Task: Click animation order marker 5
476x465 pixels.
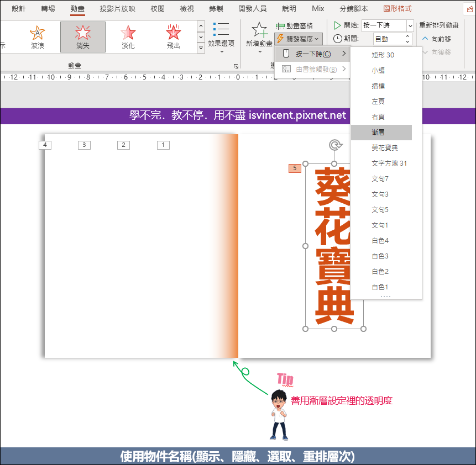Action: 295,168
